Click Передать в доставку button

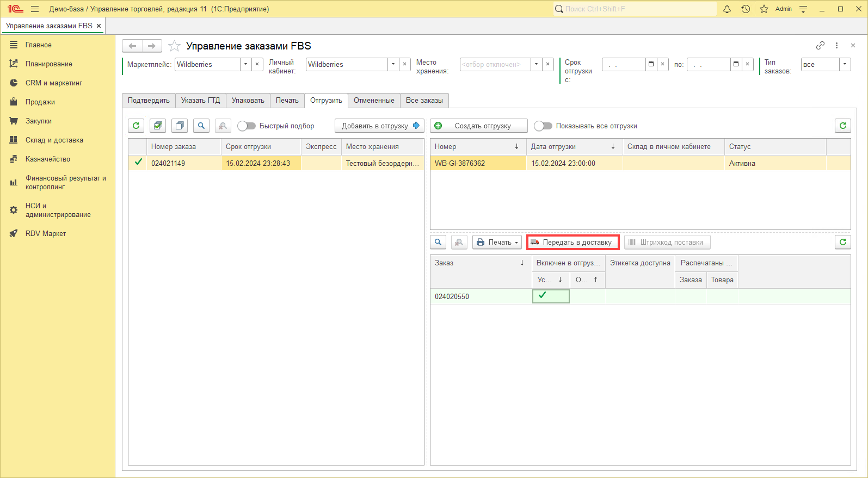pos(572,242)
